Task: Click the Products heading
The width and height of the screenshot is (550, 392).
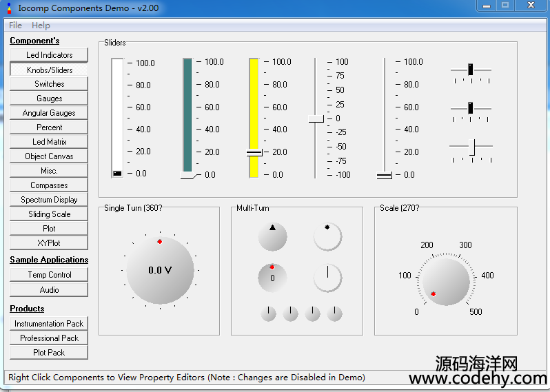Action: pos(27,309)
